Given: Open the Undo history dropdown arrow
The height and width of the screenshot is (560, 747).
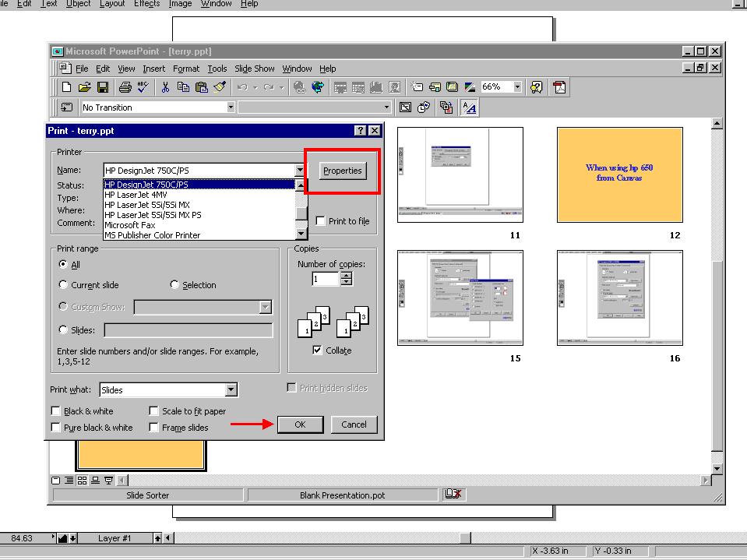Looking at the screenshot, I should click(255, 87).
